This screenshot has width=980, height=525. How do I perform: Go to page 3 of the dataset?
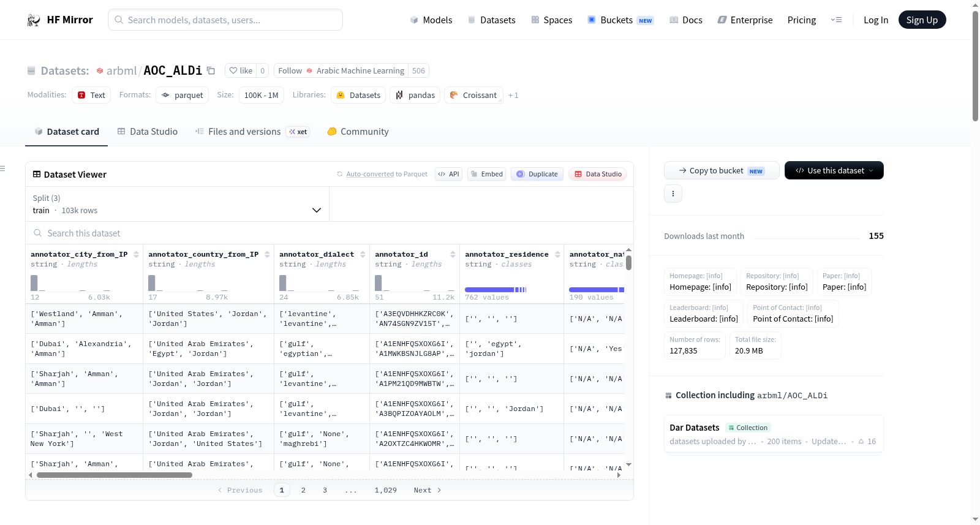(325, 490)
